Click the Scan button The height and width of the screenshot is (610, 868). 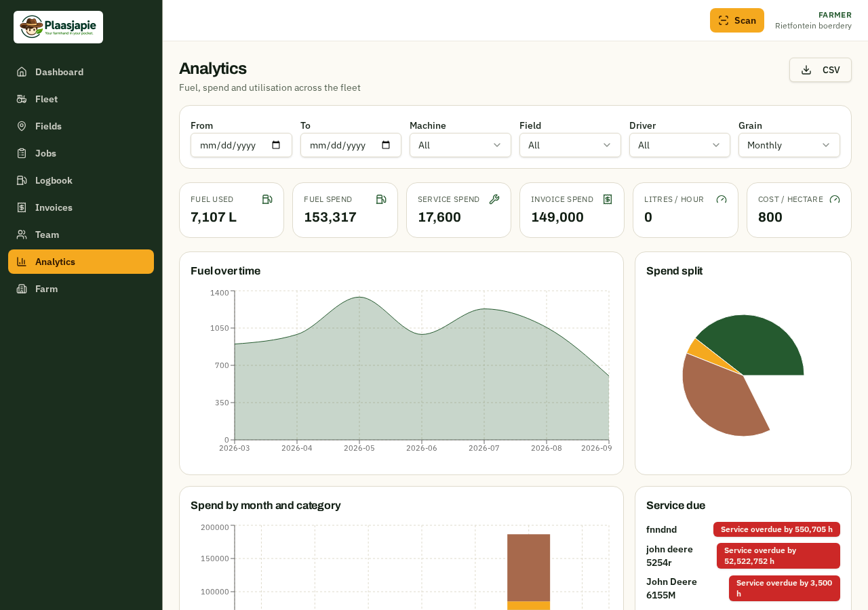click(737, 20)
